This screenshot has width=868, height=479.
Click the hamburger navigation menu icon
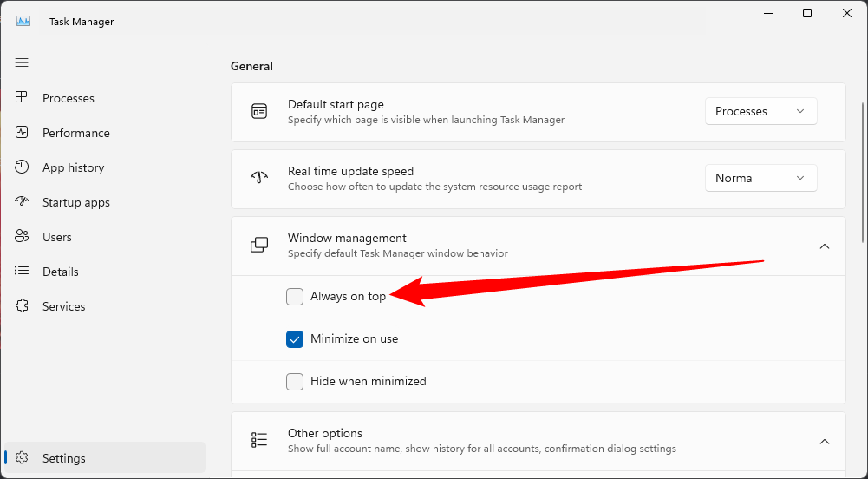click(x=22, y=62)
